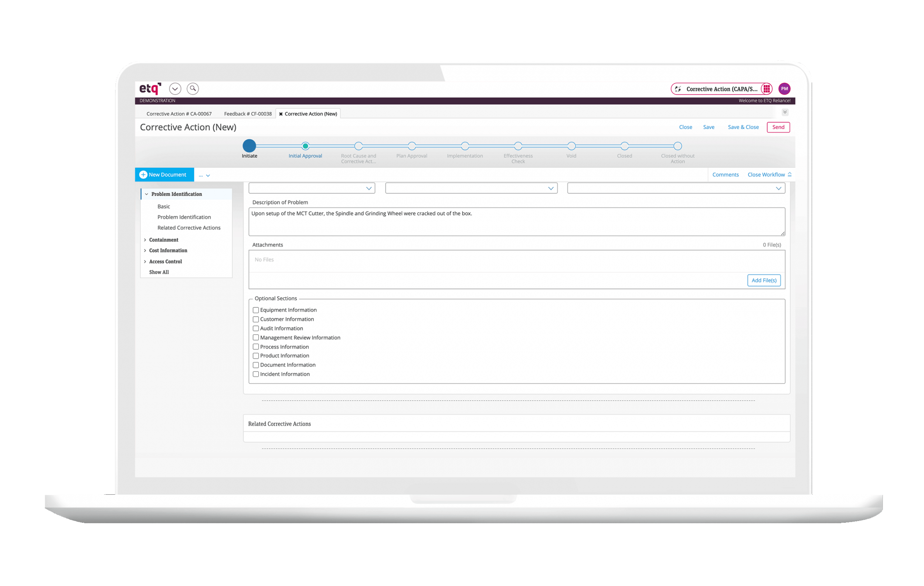Close the Corrective Action (New) tab

click(x=281, y=114)
